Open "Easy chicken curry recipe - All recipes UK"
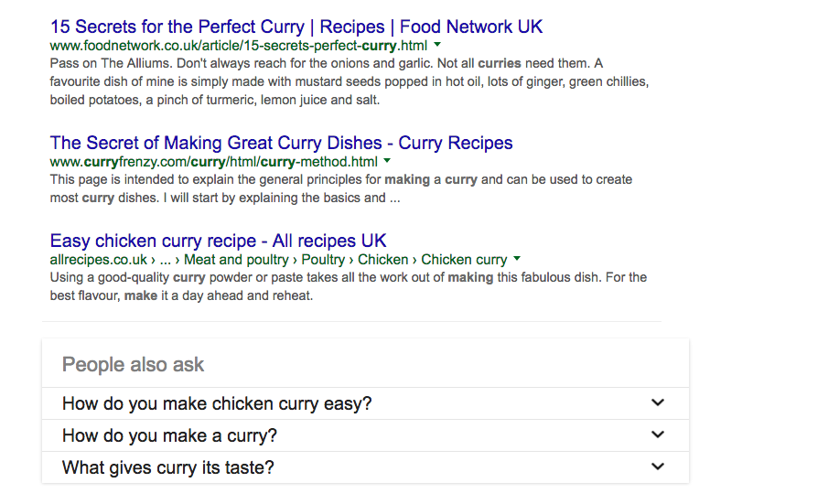Image resolution: width=839 pixels, height=504 pixels. point(218,241)
